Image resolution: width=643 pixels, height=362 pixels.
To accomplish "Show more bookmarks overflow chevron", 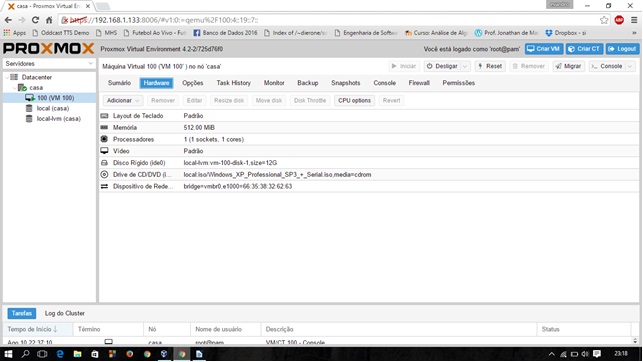I will pyautogui.click(x=634, y=33).
